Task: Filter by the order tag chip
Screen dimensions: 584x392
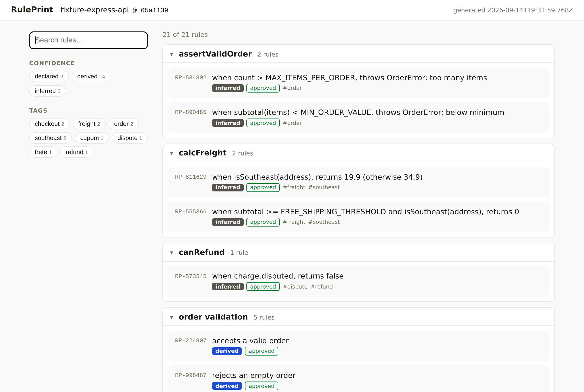Action: [x=124, y=124]
